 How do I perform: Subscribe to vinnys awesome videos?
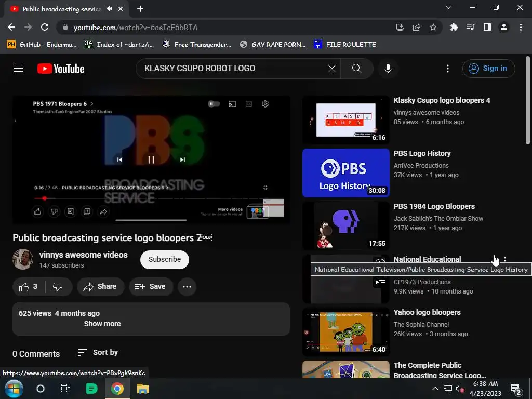[165, 260]
